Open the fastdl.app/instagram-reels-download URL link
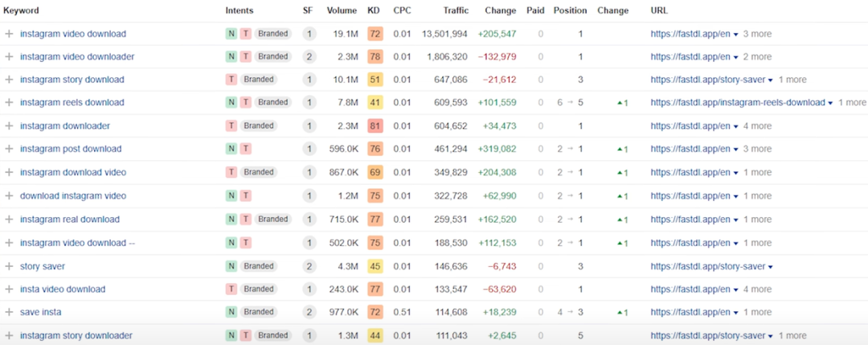This screenshot has height=345, width=868. pos(738,102)
